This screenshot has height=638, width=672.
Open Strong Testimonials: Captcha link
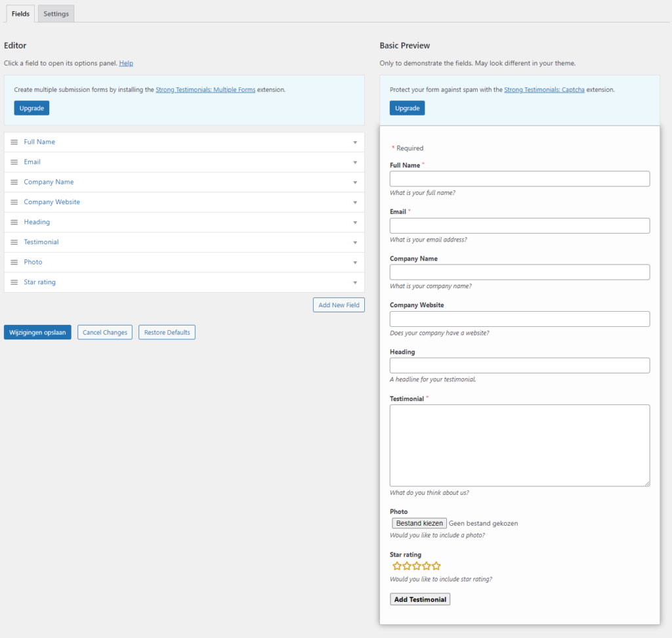[544, 90]
